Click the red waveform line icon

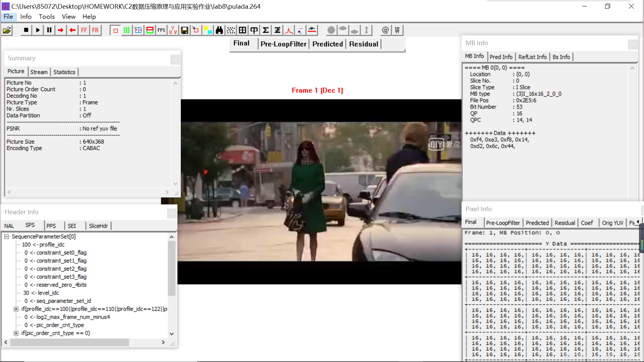coord(312,31)
